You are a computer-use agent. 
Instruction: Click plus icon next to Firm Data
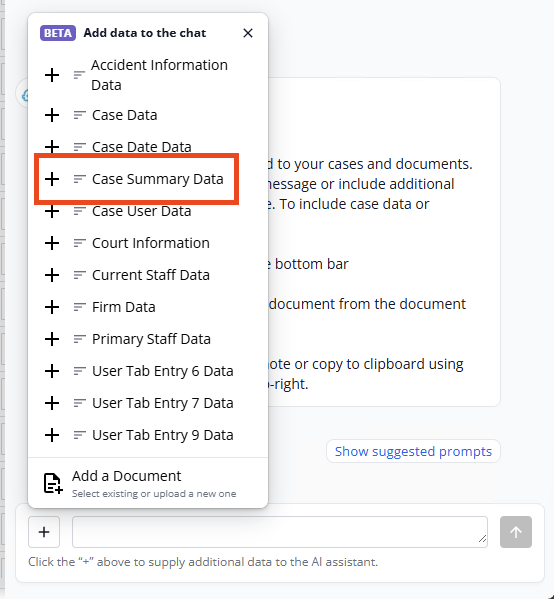tap(52, 307)
